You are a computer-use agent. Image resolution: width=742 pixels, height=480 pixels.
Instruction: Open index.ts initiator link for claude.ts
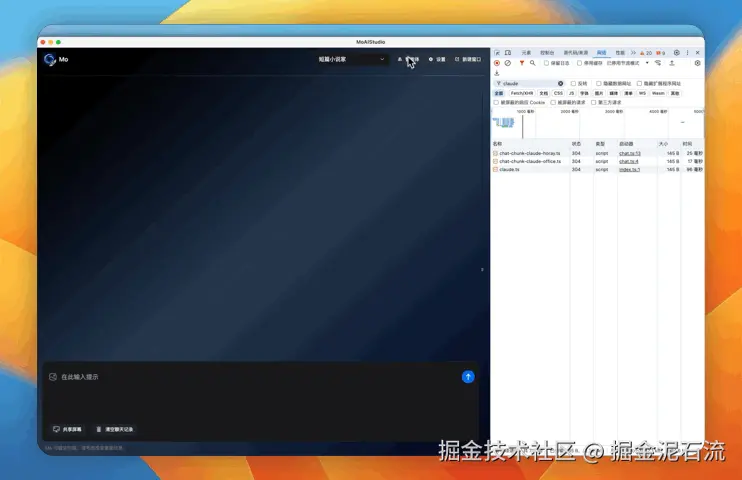pyautogui.click(x=629, y=169)
